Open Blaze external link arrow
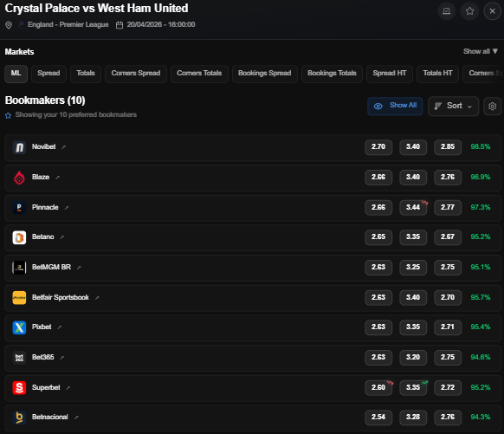This screenshot has height=434, width=504. click(x=57, y=178)
